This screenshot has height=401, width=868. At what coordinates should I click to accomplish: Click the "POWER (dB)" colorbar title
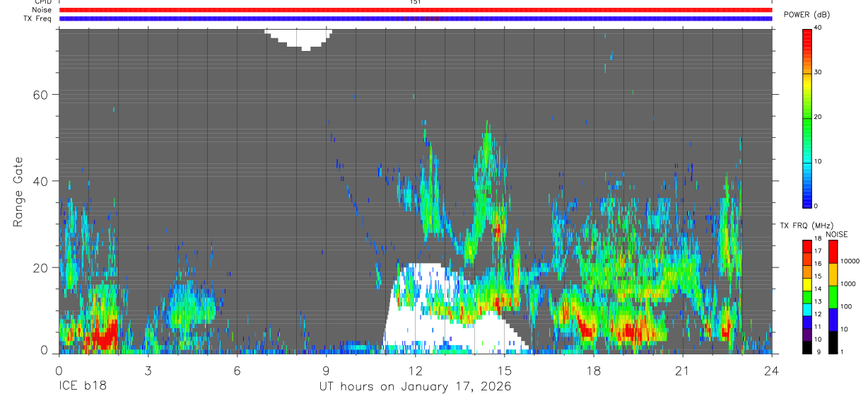tap(807, 15)
